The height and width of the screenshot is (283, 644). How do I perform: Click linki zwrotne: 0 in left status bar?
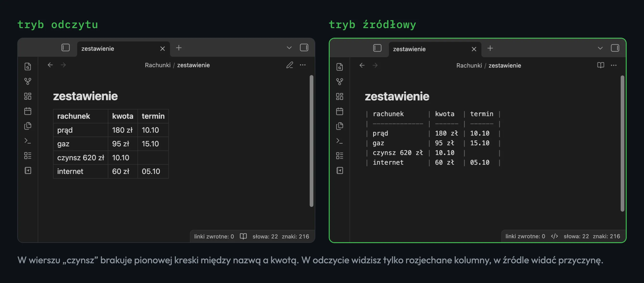pos(214,236)
